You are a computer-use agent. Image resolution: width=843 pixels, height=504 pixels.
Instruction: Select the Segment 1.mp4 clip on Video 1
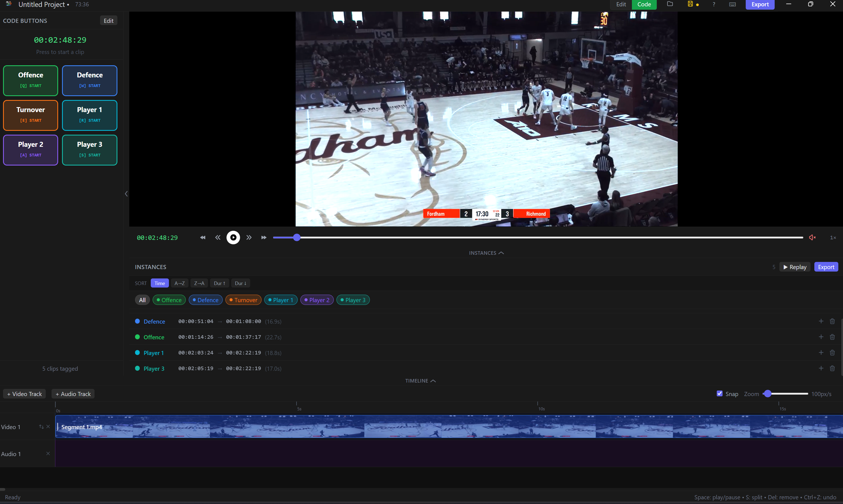pos(449,426)
